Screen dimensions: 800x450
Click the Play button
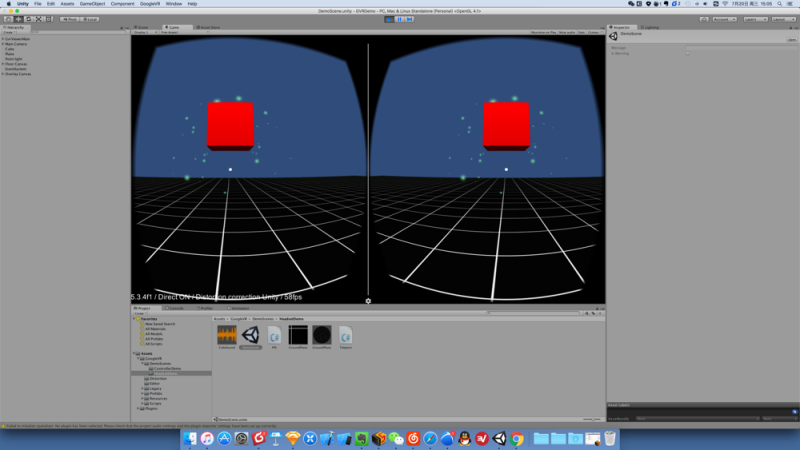tap(389, 19)
